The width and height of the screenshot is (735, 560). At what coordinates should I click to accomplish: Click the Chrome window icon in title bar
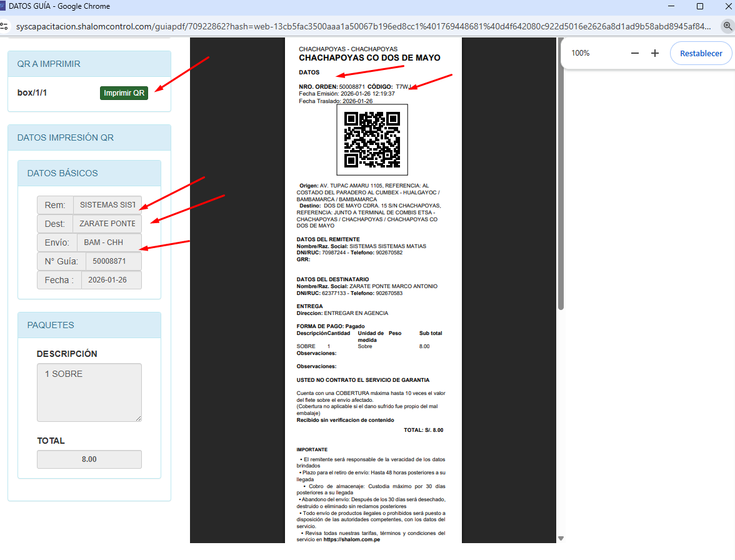(2, 6)
